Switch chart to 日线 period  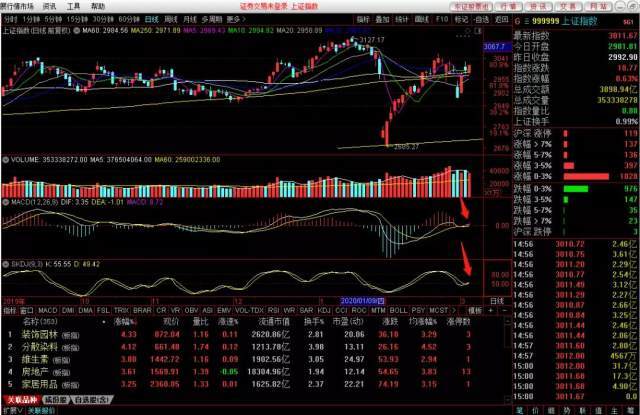(x=151, y=19)
